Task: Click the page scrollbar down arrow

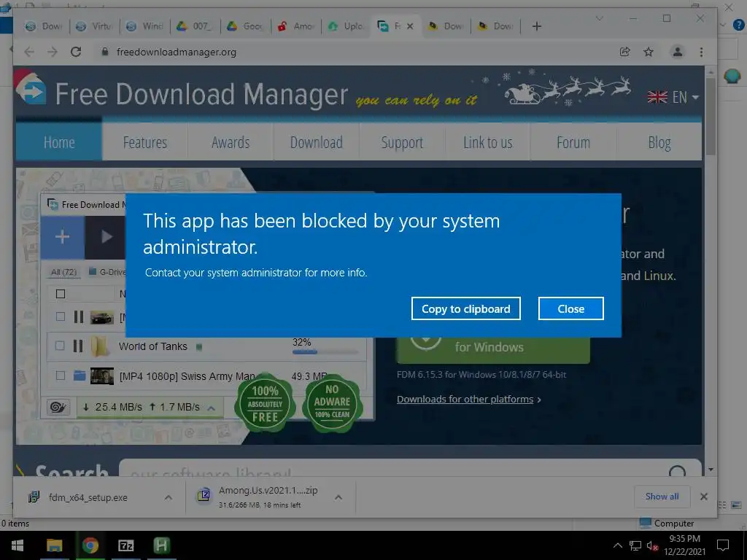Action: (711, 470)
